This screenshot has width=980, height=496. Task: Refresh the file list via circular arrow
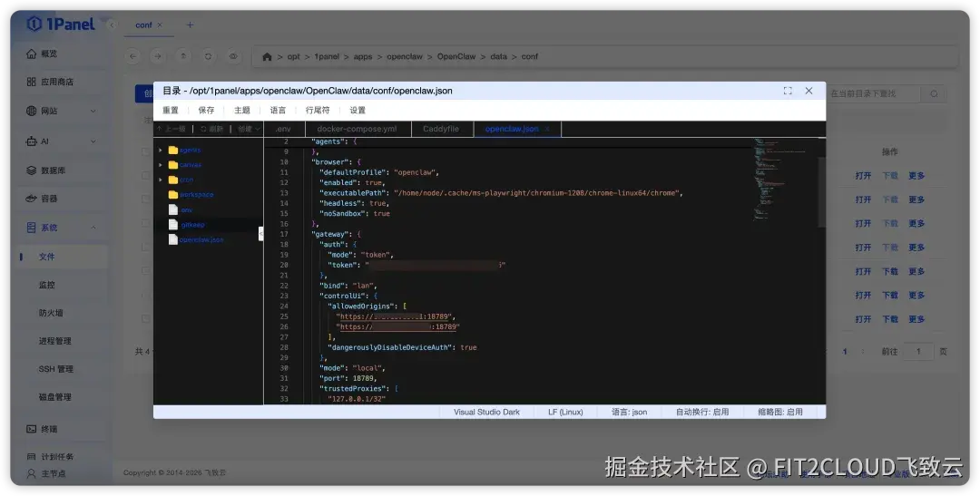pyautogui.click(x=208, y=56)
